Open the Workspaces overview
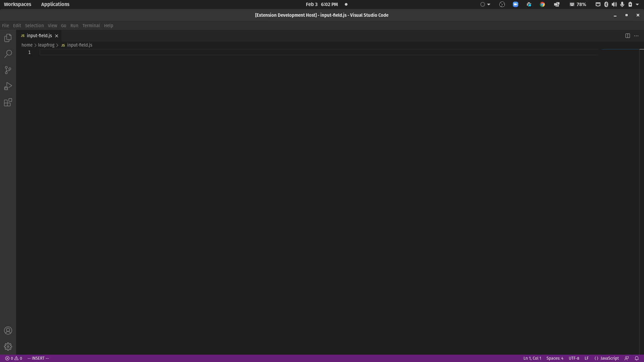Viewport: 644px width, 362px height. (x=17, y=4)
